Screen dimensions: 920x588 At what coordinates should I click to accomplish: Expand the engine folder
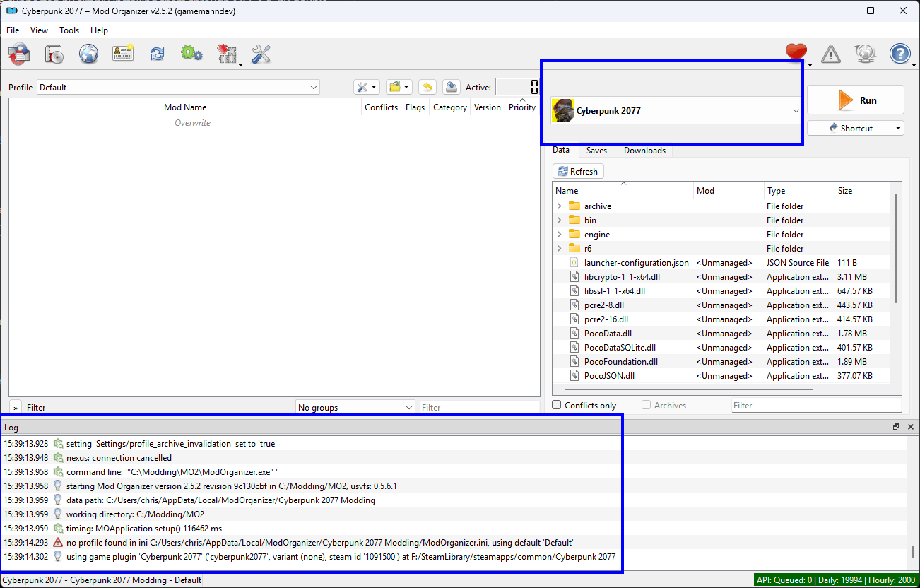click(560, 235)
